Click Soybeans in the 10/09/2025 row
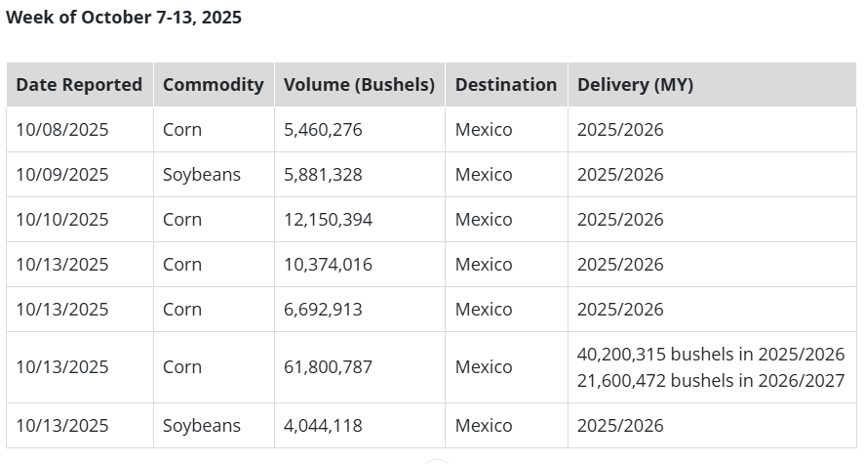The image size is (864, 464). (202, 175)
